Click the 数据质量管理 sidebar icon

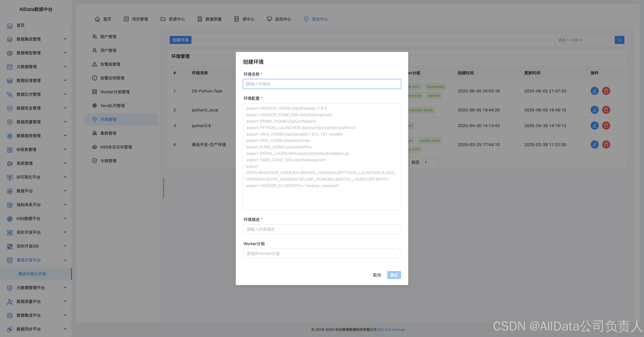coord(10,122)
